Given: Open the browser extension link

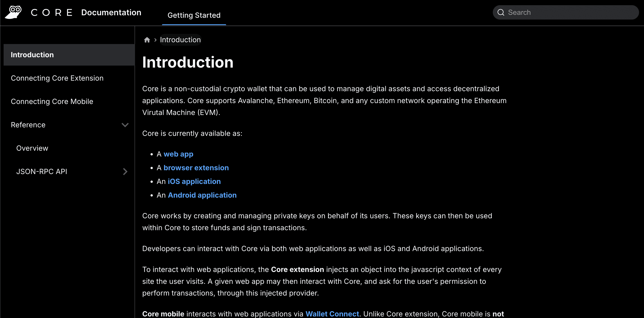Looking at the screenshot, I should coord(196,168).
